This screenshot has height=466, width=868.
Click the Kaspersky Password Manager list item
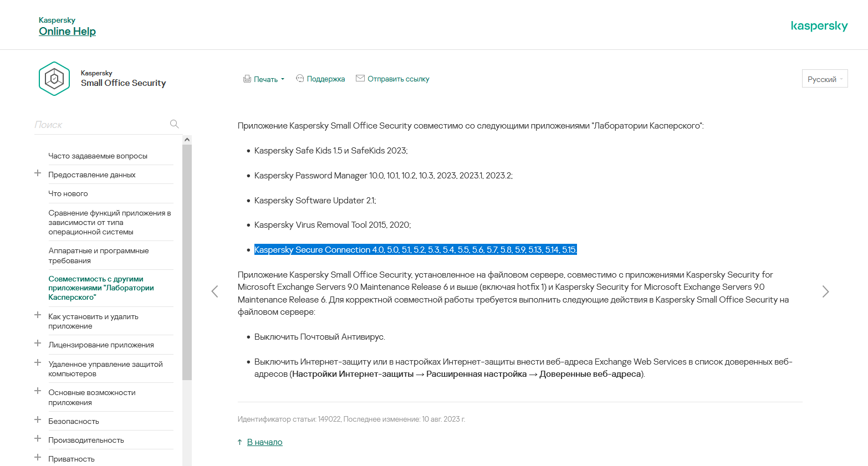(x=384, y=176)
